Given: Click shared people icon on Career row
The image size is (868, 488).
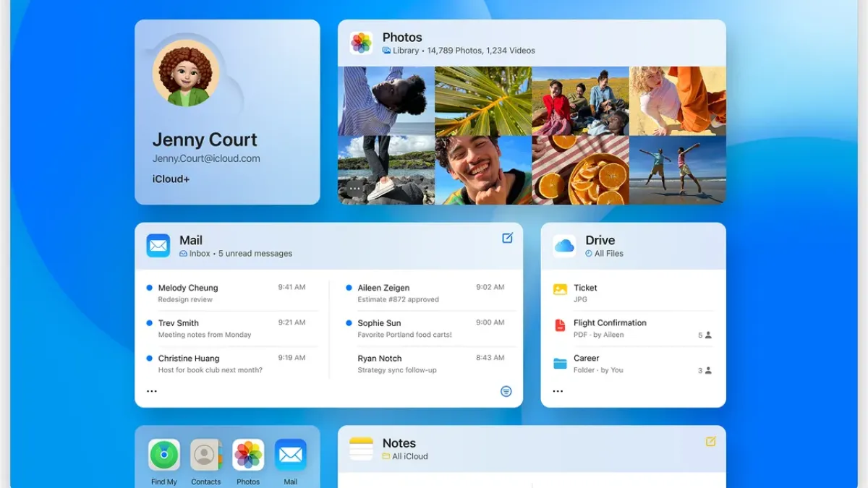Looking at the screenshot, I should pyautogui.click(x=708, y=370).
